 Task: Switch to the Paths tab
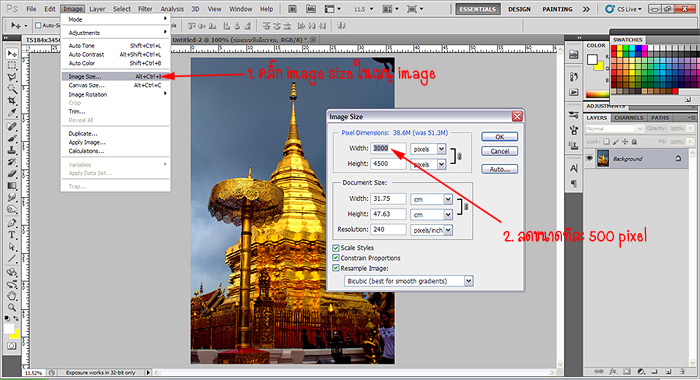click(x=660, y=118)
